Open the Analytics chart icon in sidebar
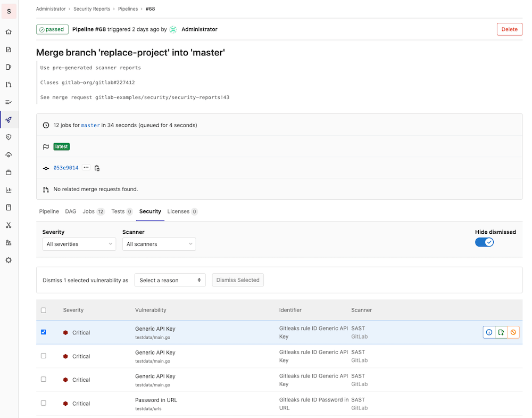Screen dimensions: 532x418 click(9, 190)
